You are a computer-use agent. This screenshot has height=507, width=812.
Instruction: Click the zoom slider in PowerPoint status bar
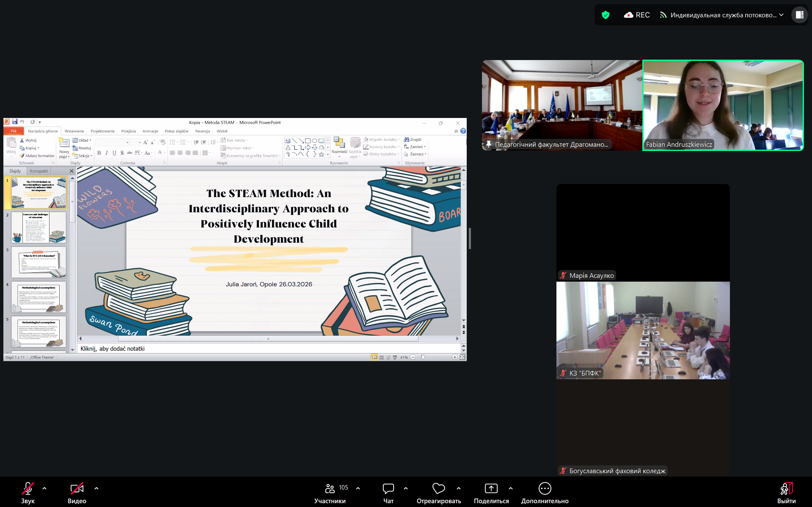[423, 357]
